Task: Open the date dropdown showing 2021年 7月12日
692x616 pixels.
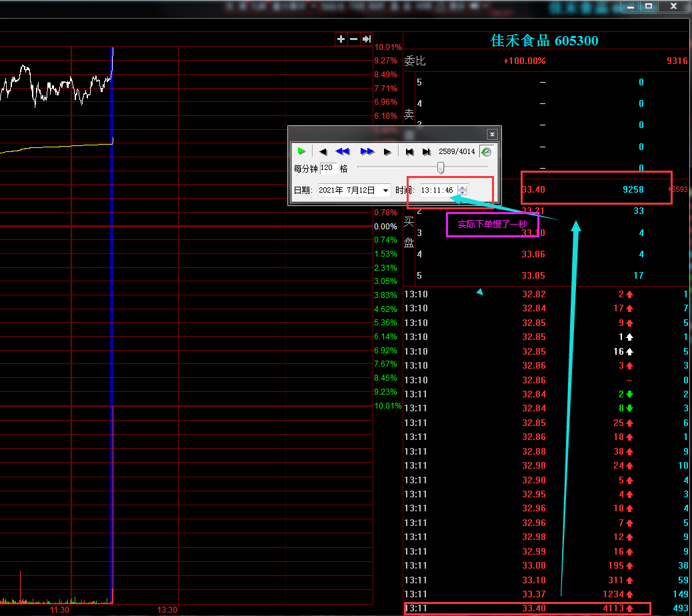Action: 386,190
